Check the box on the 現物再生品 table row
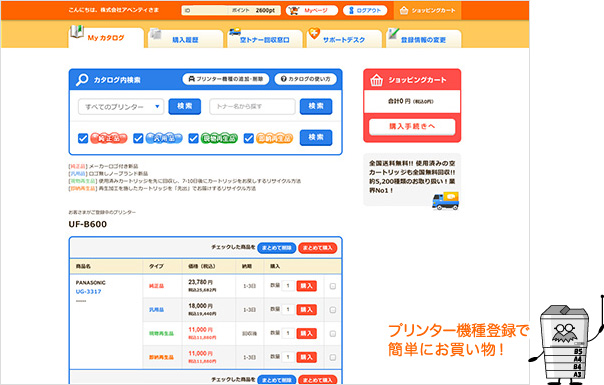This screenshot has width=604, height=385. click(x=333, y=334)
